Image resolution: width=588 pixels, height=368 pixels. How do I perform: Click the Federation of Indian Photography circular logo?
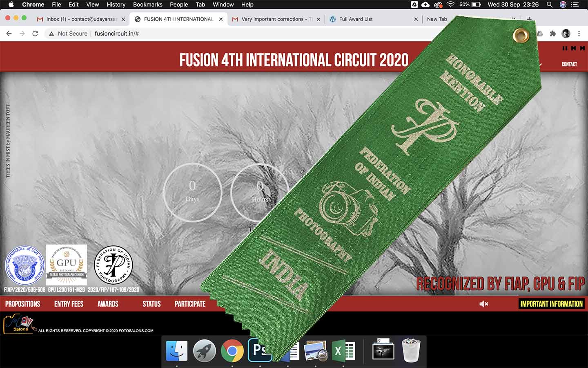113,265
